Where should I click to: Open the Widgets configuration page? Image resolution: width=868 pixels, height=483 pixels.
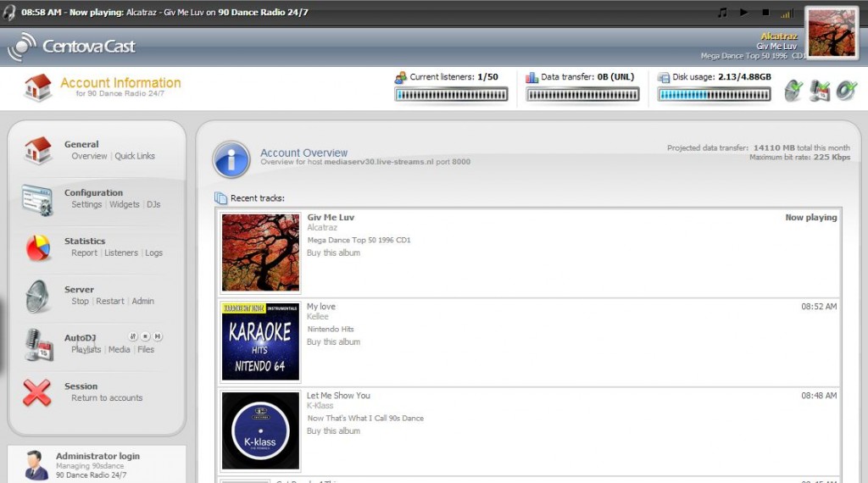pos(124,205)
